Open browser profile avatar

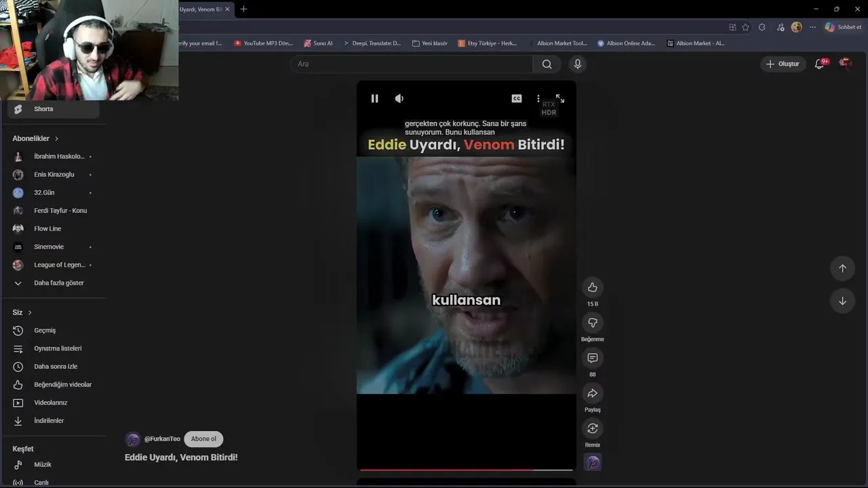coord(797,27)
